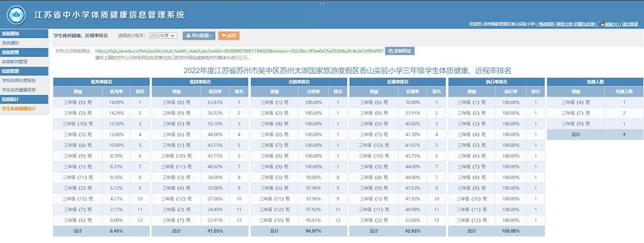
Task: Click the 8.45% total excellent rate
Action: (x=116, y=231)
